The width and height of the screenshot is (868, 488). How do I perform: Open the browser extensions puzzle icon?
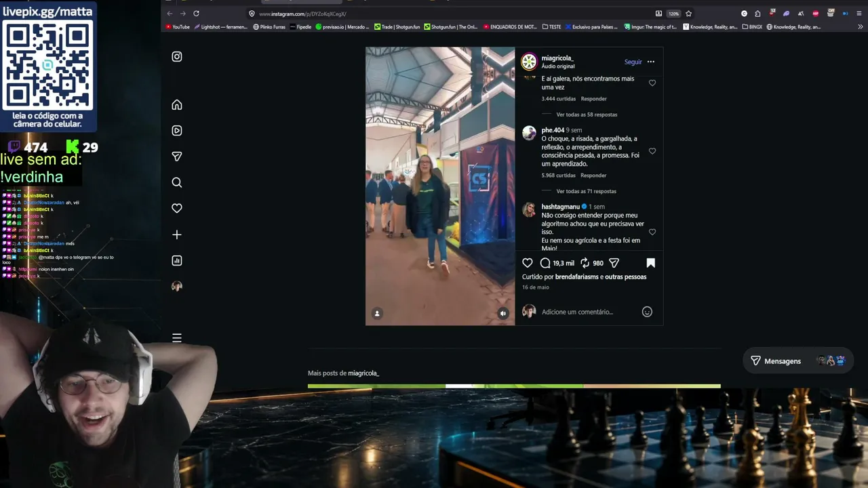pyautogui.click(x=757, y=14)
